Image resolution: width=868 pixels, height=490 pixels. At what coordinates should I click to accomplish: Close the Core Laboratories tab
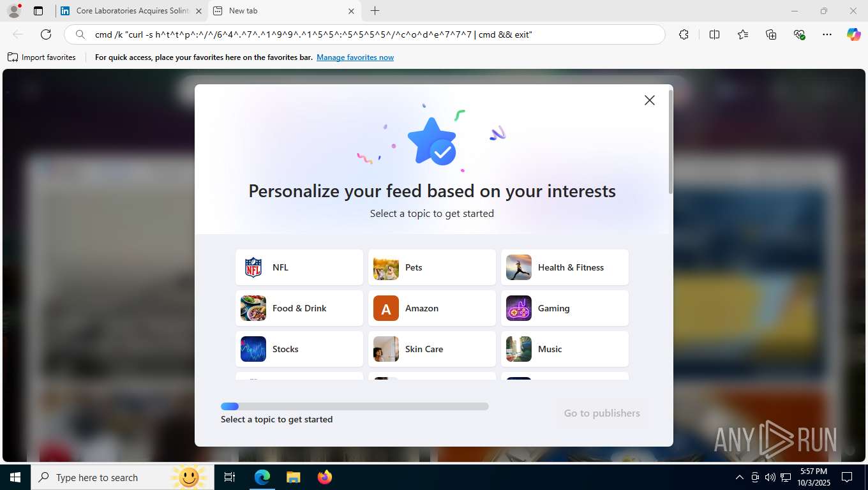(x=198, y=11)
